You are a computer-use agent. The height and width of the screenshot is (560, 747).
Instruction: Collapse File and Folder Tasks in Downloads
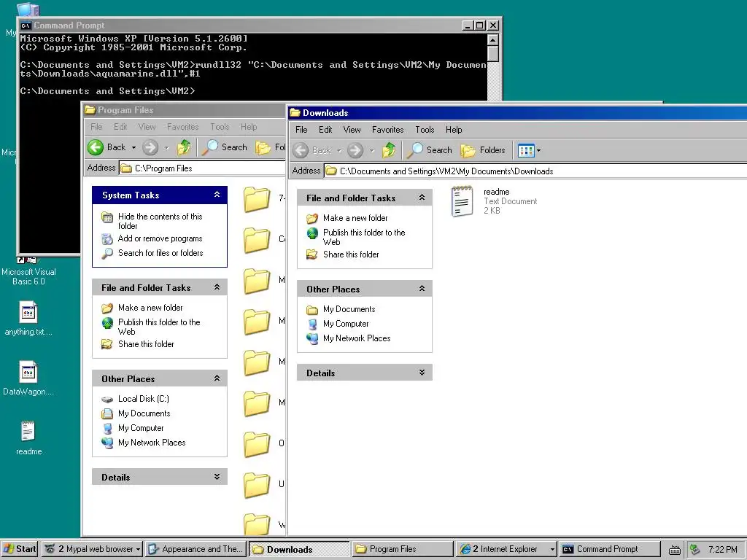422,197
